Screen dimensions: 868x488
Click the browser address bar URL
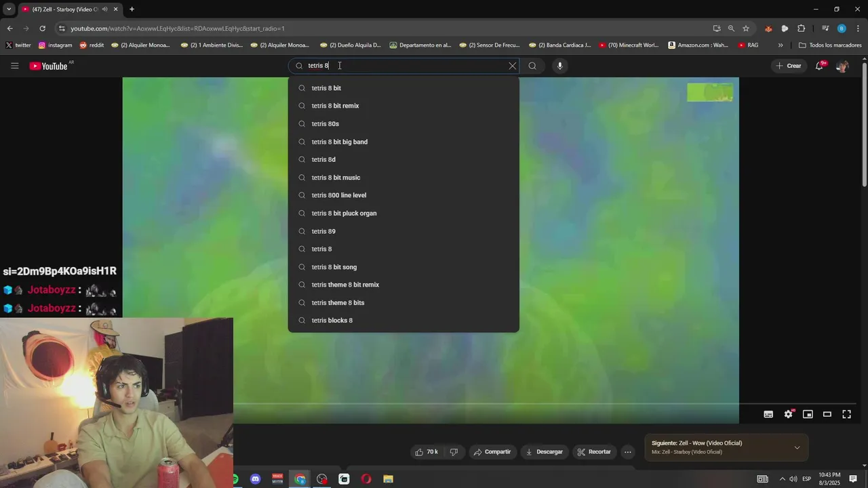178,28
